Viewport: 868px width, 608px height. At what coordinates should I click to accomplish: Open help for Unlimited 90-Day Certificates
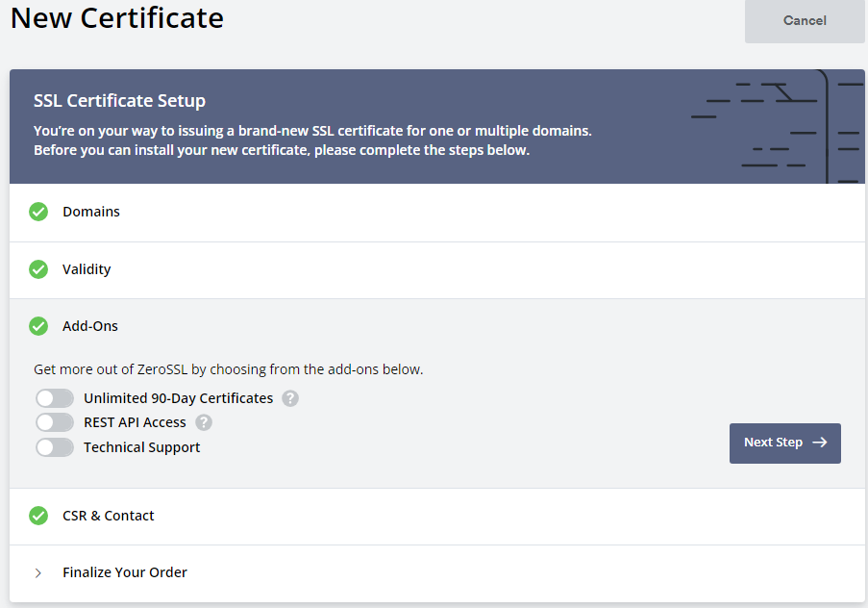click(290, 398)
